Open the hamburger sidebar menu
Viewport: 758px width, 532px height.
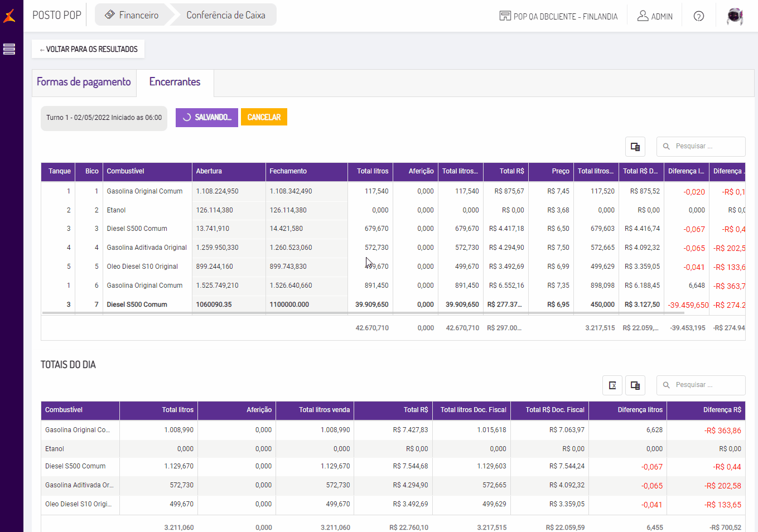pyautogui.click(x=9, y=49)
